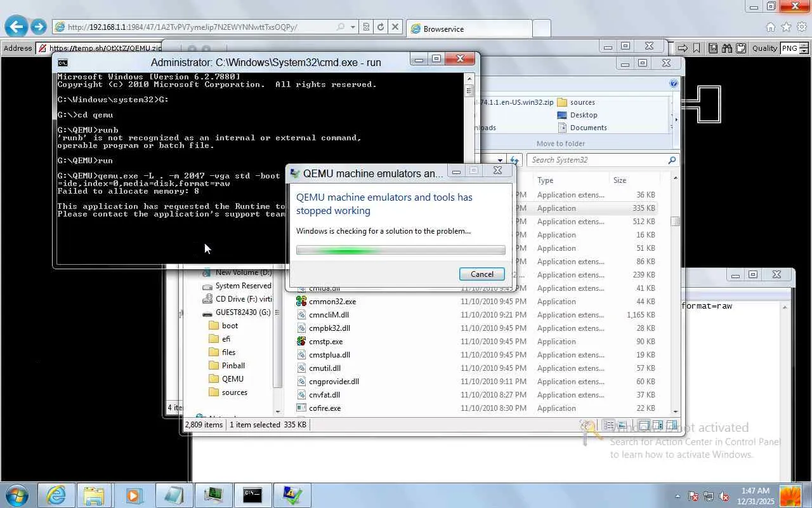Screen dimensions: 812x508
Task: Open the explorer address history dropdown arrow
Action: point(500,160)
